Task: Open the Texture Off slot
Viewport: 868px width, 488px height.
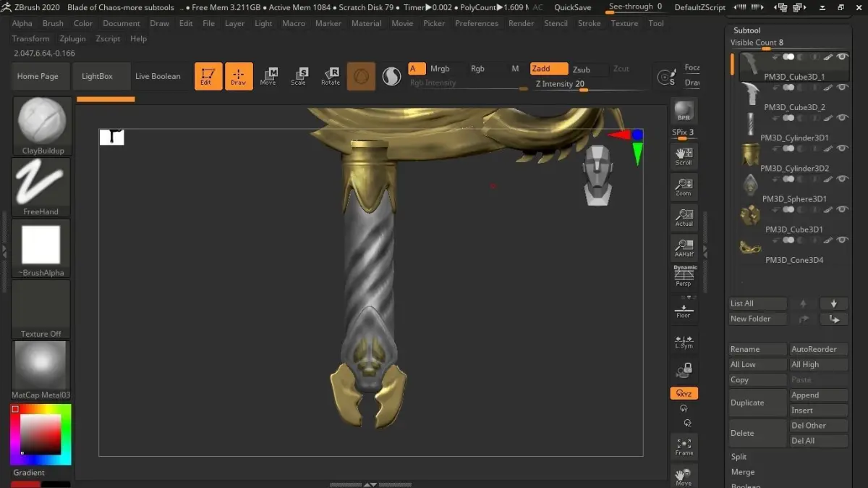Action: (x=42, y=309)
